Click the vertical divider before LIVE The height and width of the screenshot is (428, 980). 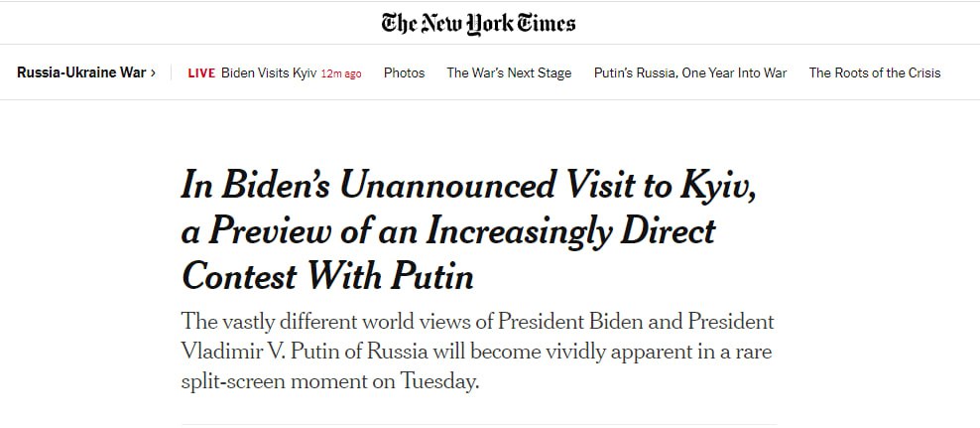click(x=172, y=72)
